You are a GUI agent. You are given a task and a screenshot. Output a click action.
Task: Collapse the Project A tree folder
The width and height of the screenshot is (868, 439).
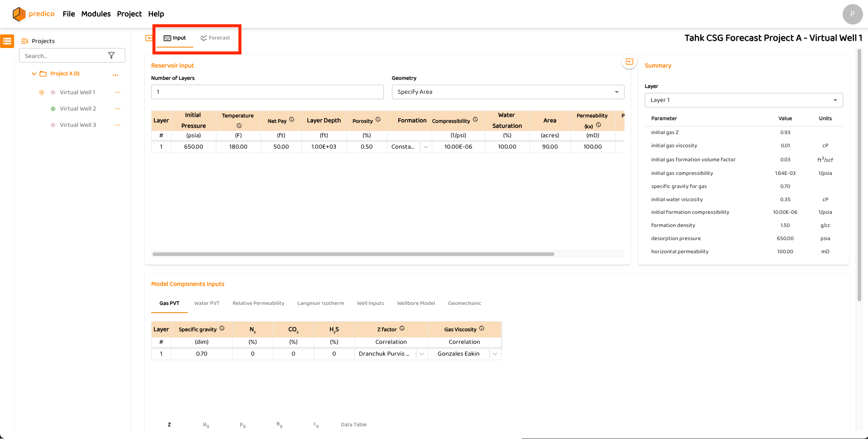coord(34,74)
